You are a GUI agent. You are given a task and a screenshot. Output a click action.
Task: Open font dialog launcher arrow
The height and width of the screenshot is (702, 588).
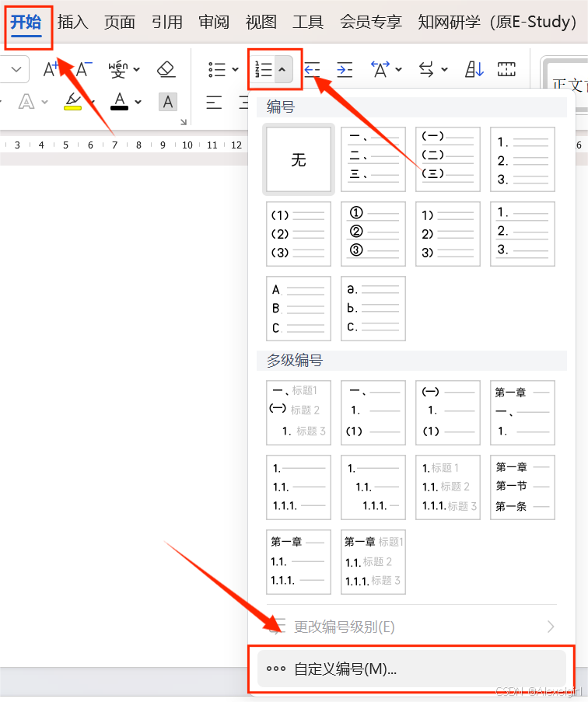tap(184, 122)
